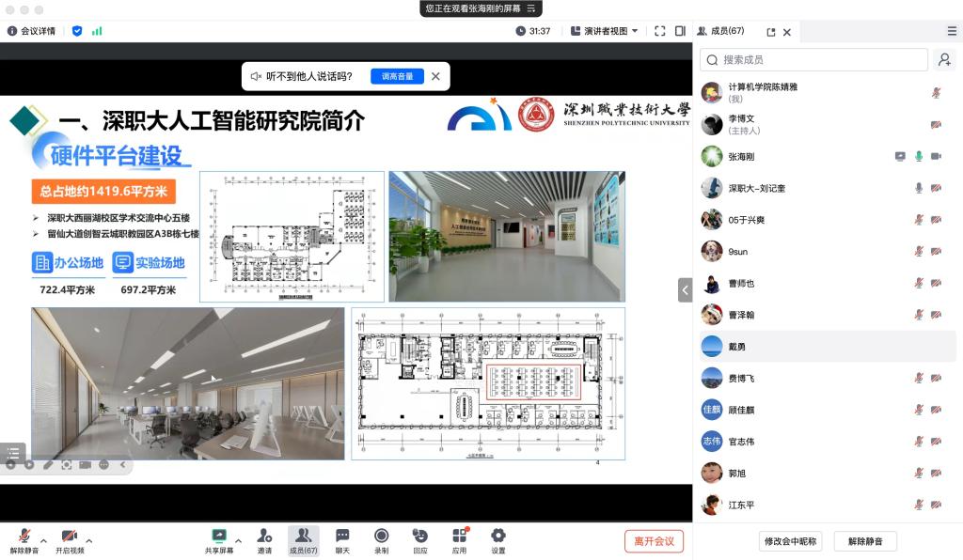Click 离开会议 to leave meeting
Screen dimensions: 963x560
(654, 541)
